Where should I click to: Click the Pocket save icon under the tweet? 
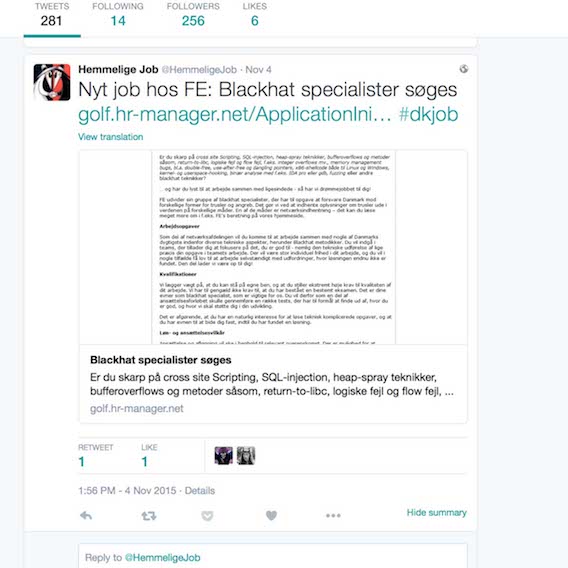click(x=207, y=515)
